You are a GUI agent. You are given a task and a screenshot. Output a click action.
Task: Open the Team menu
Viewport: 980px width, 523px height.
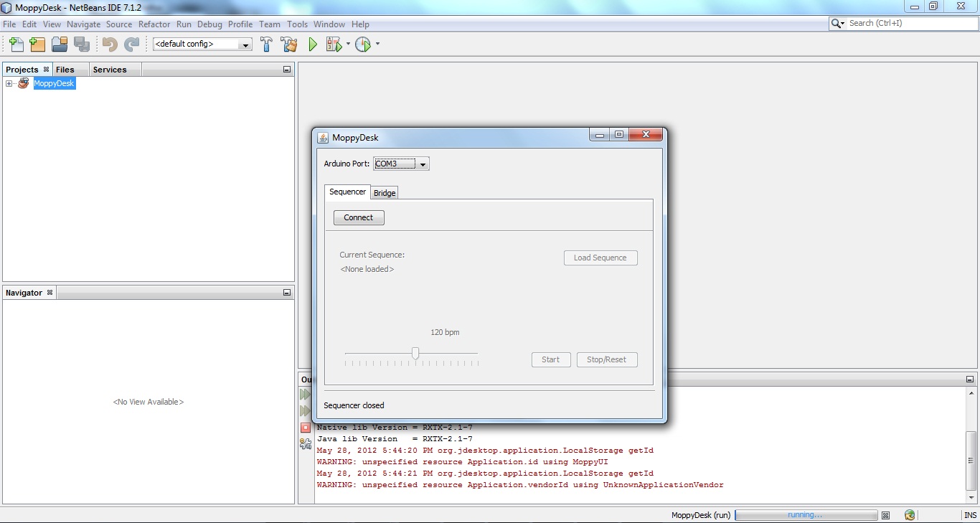(270, 24)
